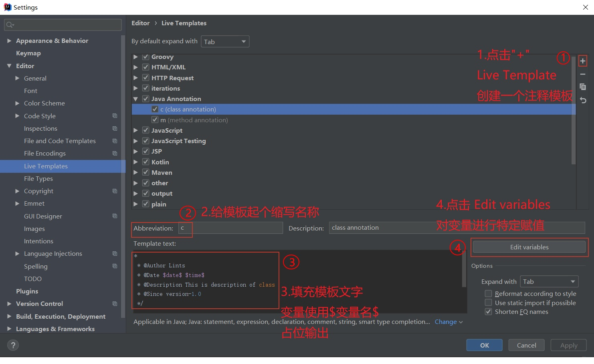Open the Plugins settings page
Image resolution: width=594 pixels, height=364 pixels.
[x=27, y=291]
